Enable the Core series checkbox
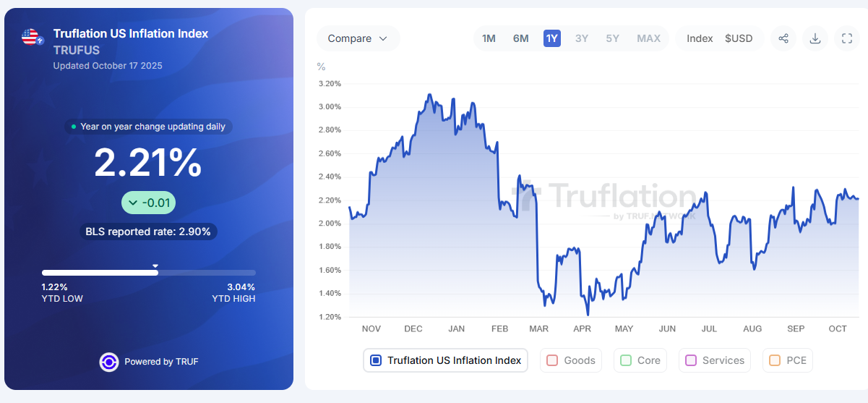This screenshot has height=403, width=868. click(626, 360)
